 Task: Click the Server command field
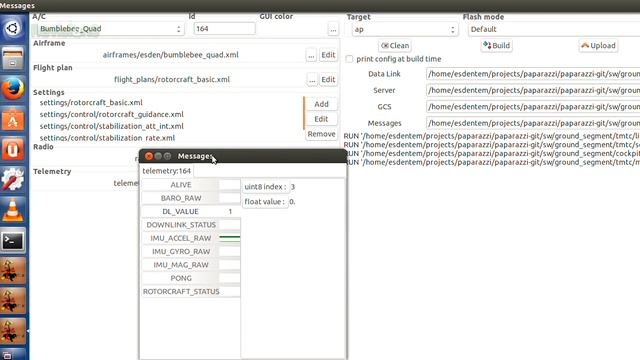[x=533, y=90]
